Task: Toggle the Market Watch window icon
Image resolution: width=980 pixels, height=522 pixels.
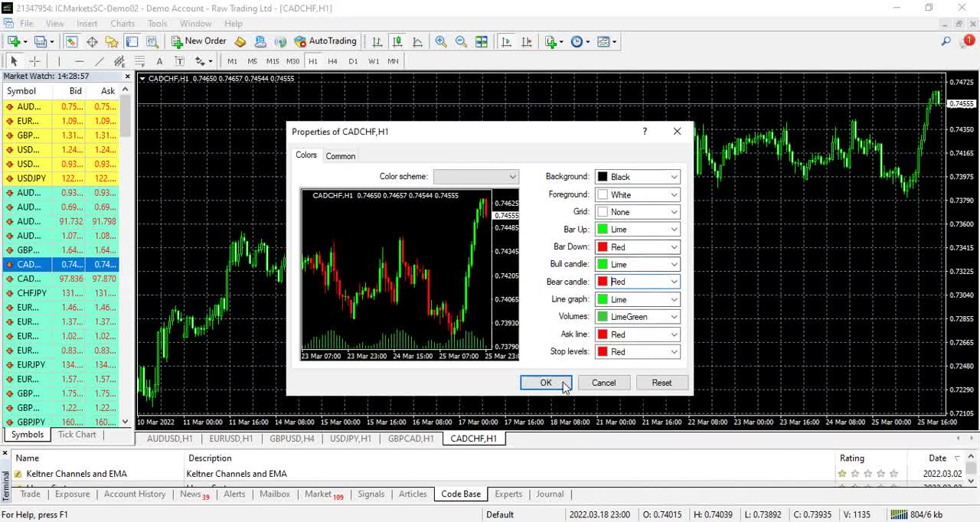Action: click(71, 41)
